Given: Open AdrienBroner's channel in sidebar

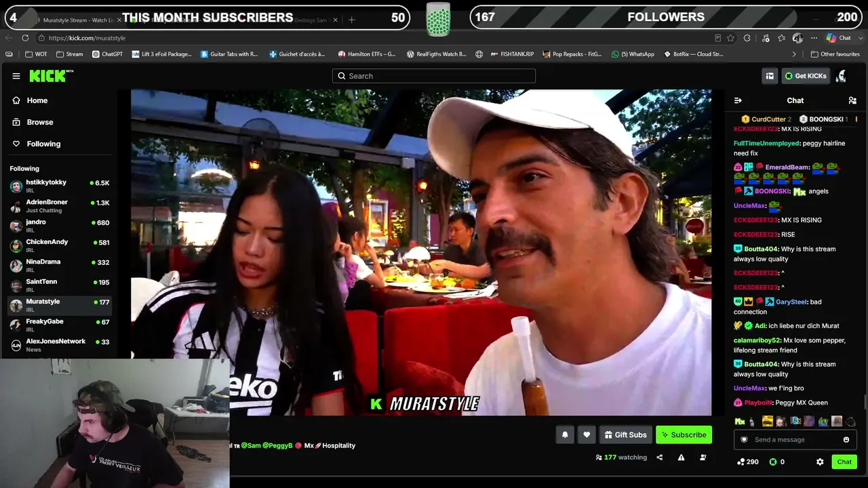Looking at the screenshot, I should click(60, 206).
